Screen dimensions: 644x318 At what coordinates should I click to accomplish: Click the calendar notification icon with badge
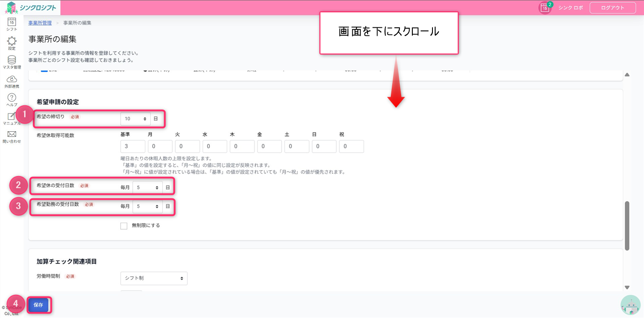tap(544, 8)
